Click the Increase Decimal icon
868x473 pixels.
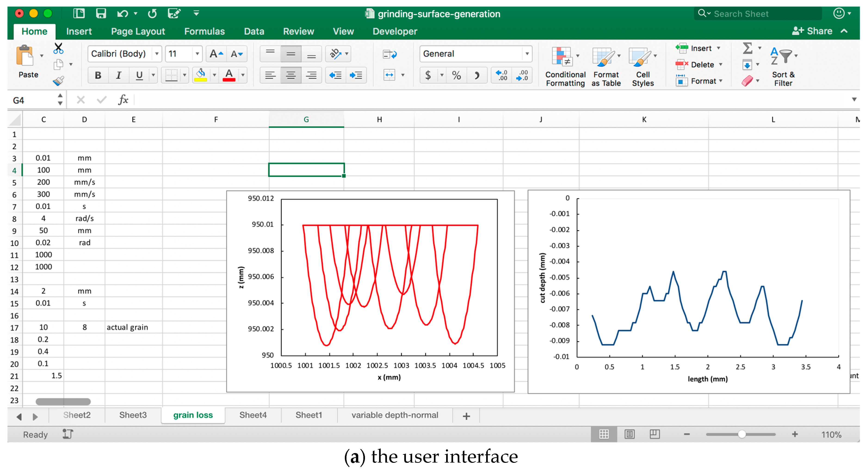(501, 75)
